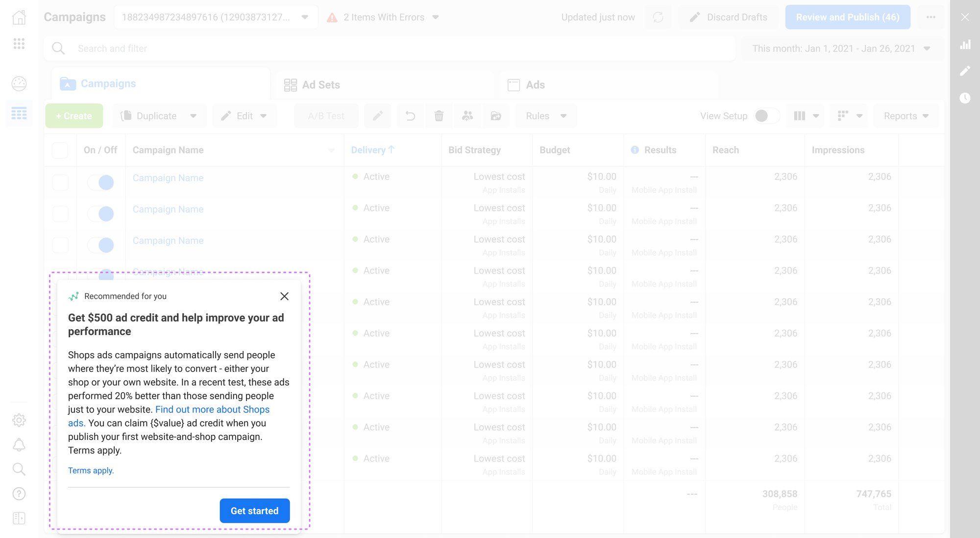Click the refresh icon beside Updated just now
Viewport: 980px width, 538px height.
(658, 17)
